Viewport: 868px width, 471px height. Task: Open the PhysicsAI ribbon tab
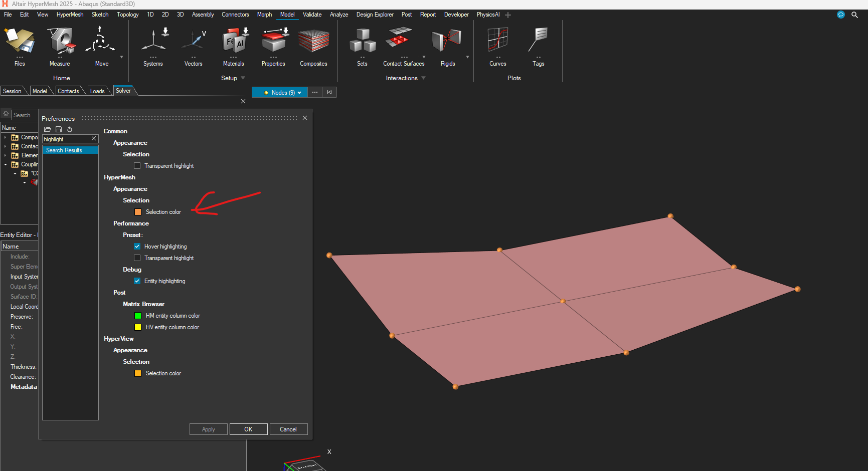click(x=488, y=15)
